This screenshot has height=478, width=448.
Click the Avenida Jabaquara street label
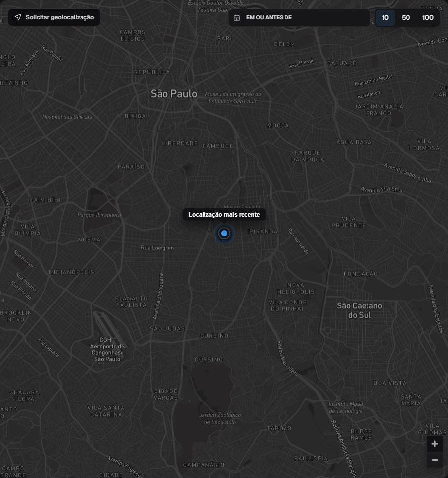[158, 296]
